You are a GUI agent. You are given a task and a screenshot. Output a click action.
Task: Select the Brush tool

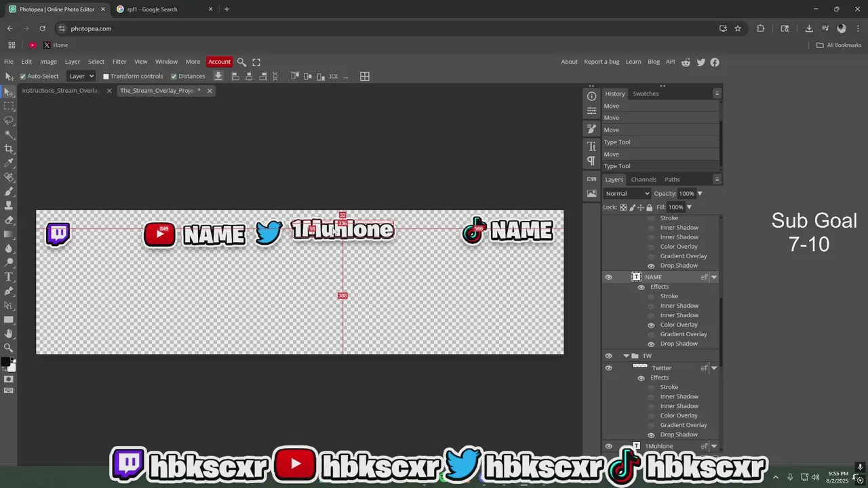[x=9, y=191]
